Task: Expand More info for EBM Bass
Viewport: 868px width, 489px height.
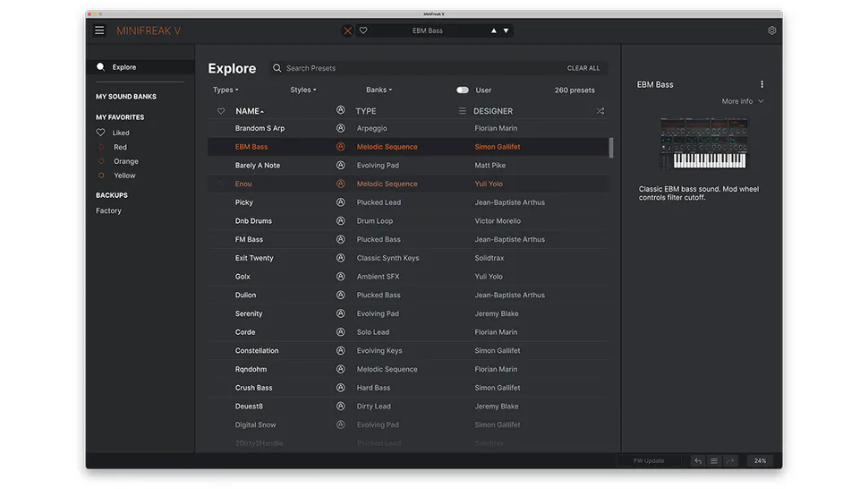Action: (x=743, y=101)
